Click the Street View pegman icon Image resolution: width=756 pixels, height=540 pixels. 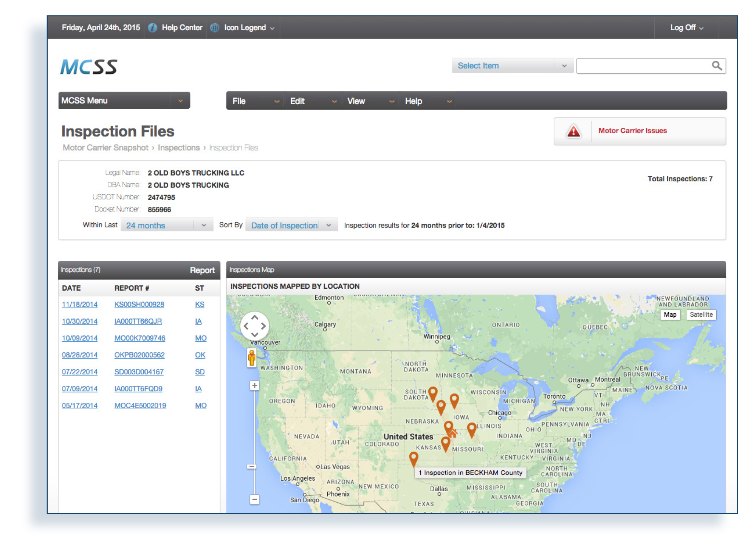252,357
